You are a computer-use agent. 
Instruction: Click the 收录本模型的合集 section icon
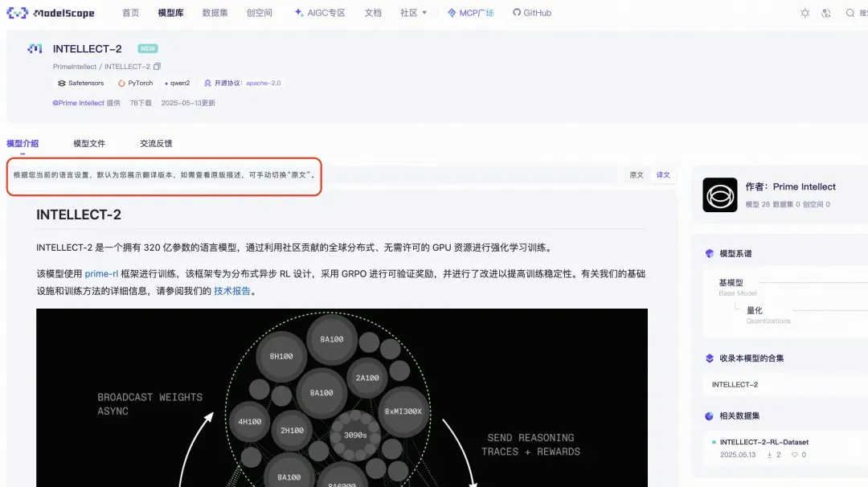point(709,358)
